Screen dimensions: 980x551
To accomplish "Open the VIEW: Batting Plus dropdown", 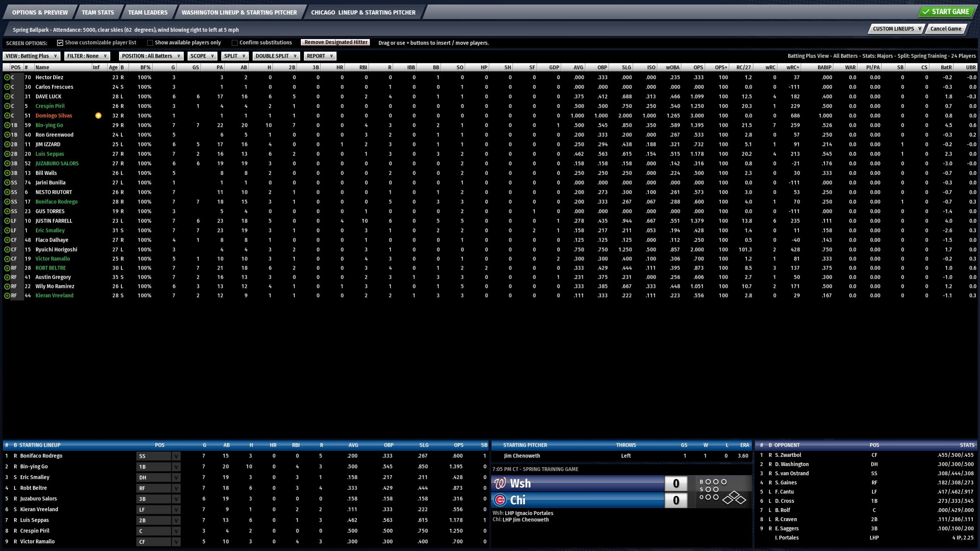I will [x=31, y=56].
